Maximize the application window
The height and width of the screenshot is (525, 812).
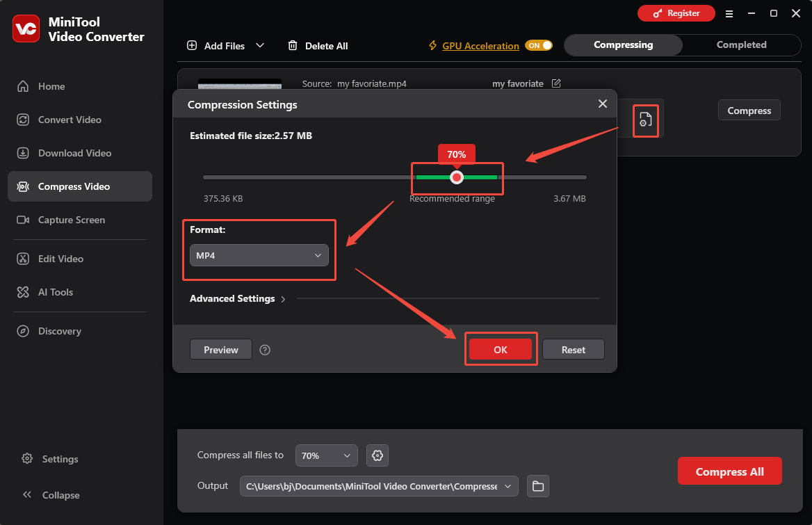click(x=774, y=13)
